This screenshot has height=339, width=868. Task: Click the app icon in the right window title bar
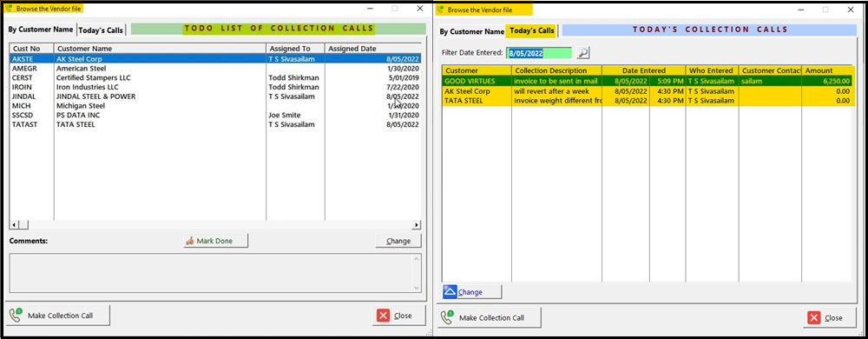click(441, 10)
